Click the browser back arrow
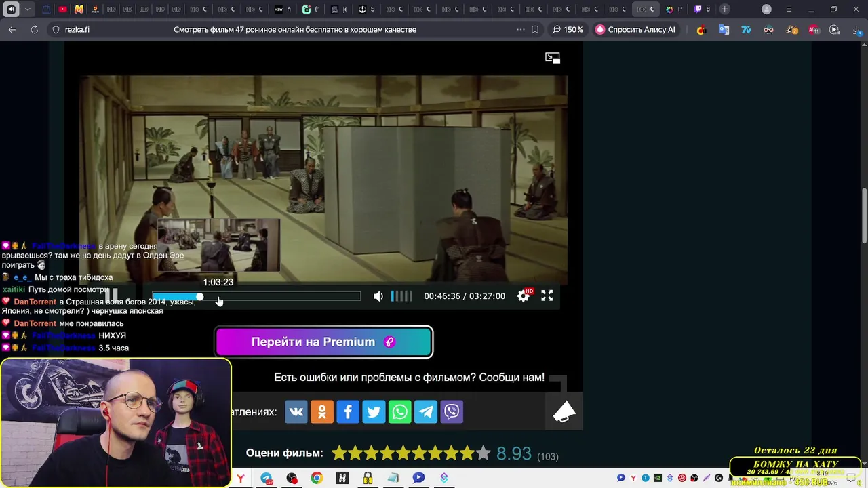The image size is (868, 488). [12, 30]
